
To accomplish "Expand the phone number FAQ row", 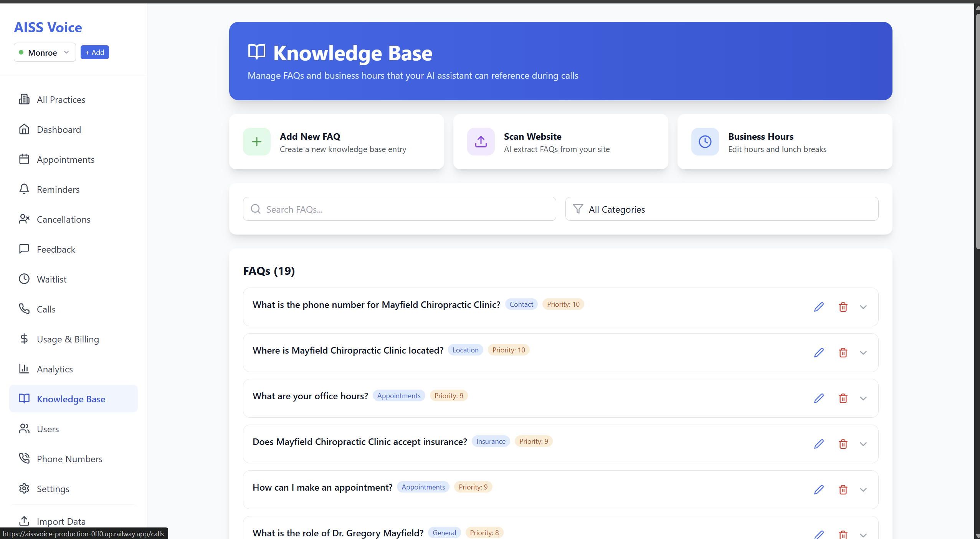I will click(x=863, y=307).
